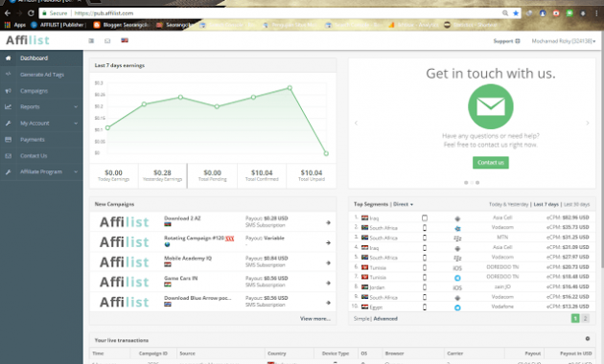The image size is (604, 364).
Task: Click the magnifier zoom icon in address bar
Action: (505, 13)
